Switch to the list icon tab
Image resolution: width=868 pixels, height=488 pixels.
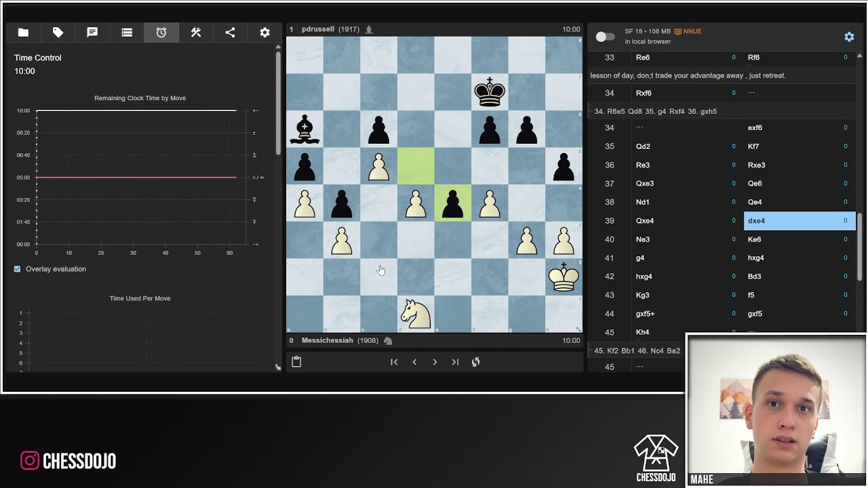pos(127,33)
